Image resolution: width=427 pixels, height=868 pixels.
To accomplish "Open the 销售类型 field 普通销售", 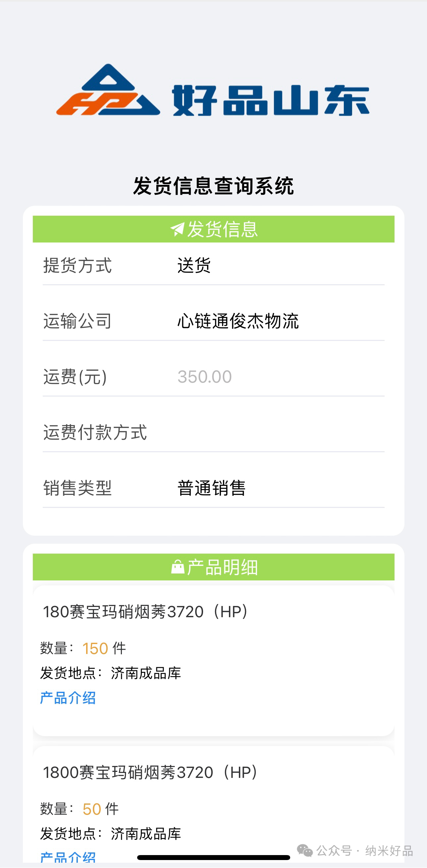I will [212, 488].
